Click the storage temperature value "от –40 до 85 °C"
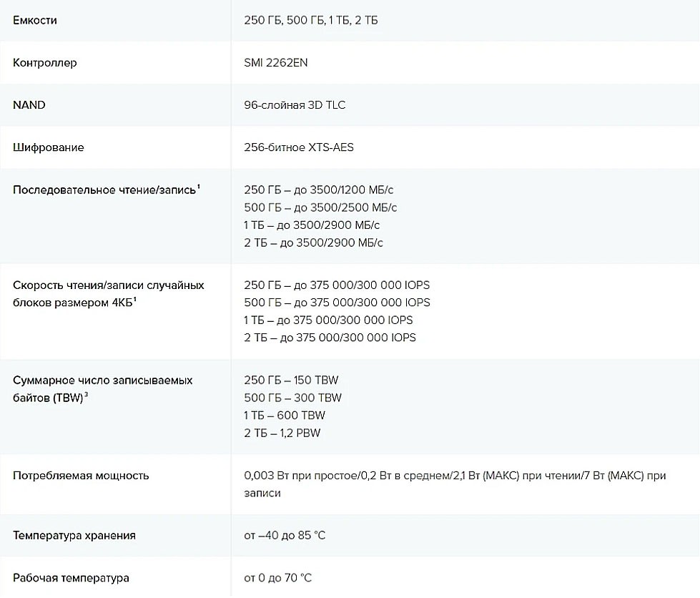The width and height of the screenshot is (700, 598). tap(285, 536)
